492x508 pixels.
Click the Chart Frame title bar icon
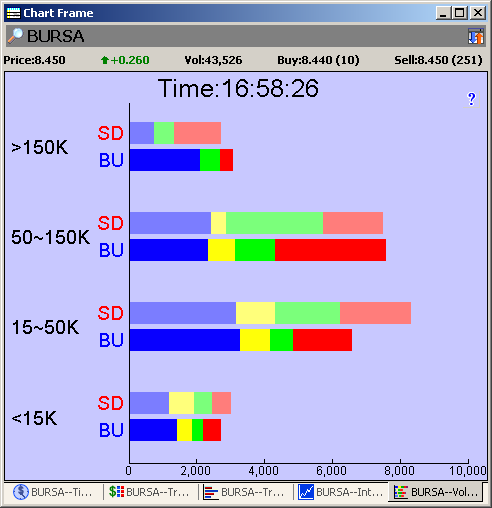13,13
